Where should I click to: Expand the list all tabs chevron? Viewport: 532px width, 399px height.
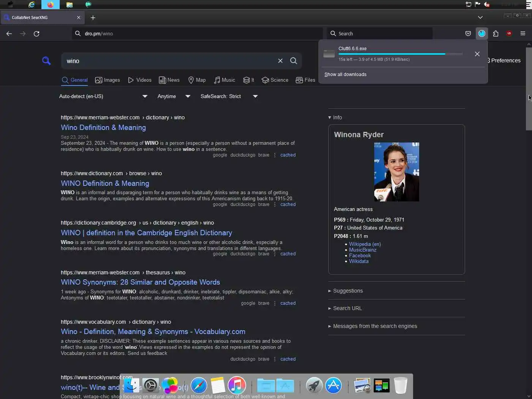(480, 17)
